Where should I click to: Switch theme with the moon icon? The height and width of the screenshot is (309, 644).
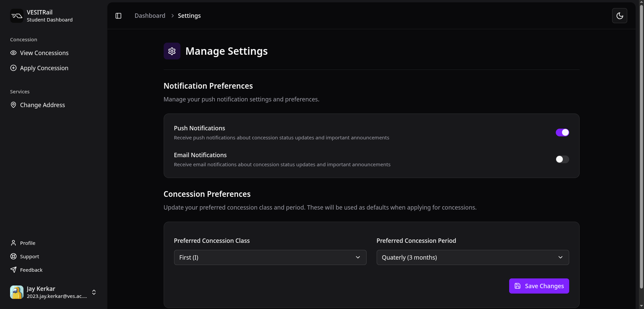(x=620, y=15)
